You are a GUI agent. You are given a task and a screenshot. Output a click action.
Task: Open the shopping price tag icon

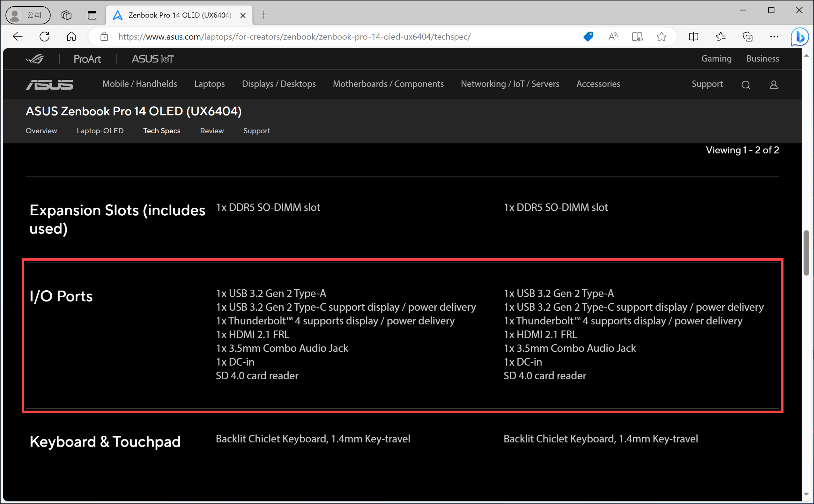point(588,36)
